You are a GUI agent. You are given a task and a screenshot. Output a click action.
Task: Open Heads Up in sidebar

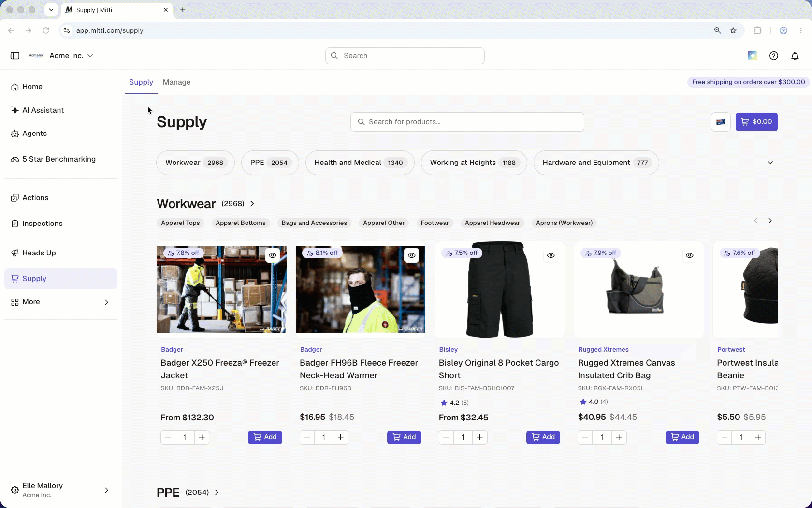tap(61, 253)
